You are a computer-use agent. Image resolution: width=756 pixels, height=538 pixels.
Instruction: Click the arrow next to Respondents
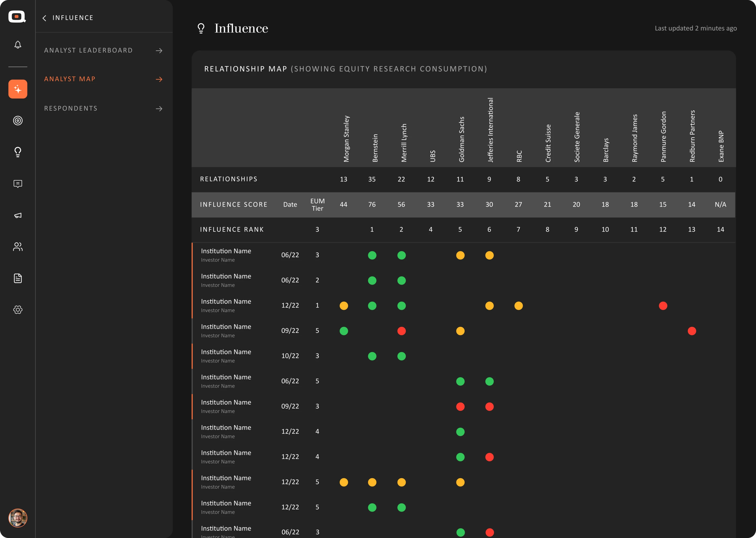coord(159,109)
